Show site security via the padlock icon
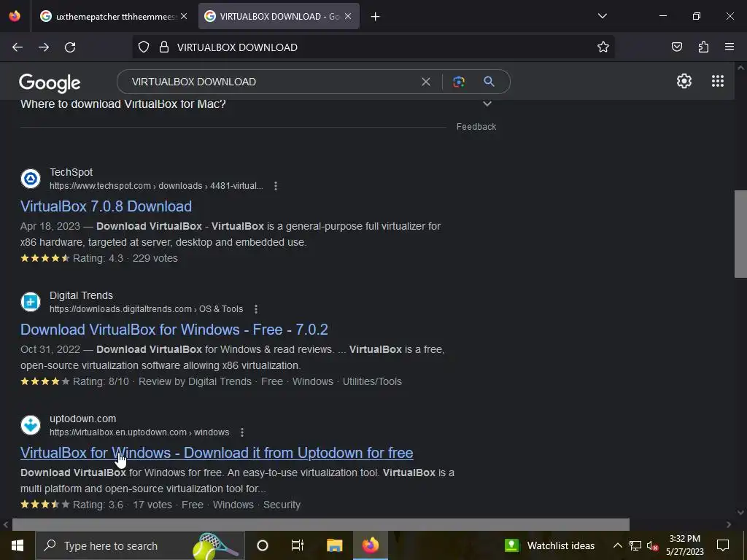The width and height of the screenshot is (747, 560). point(164,47)
